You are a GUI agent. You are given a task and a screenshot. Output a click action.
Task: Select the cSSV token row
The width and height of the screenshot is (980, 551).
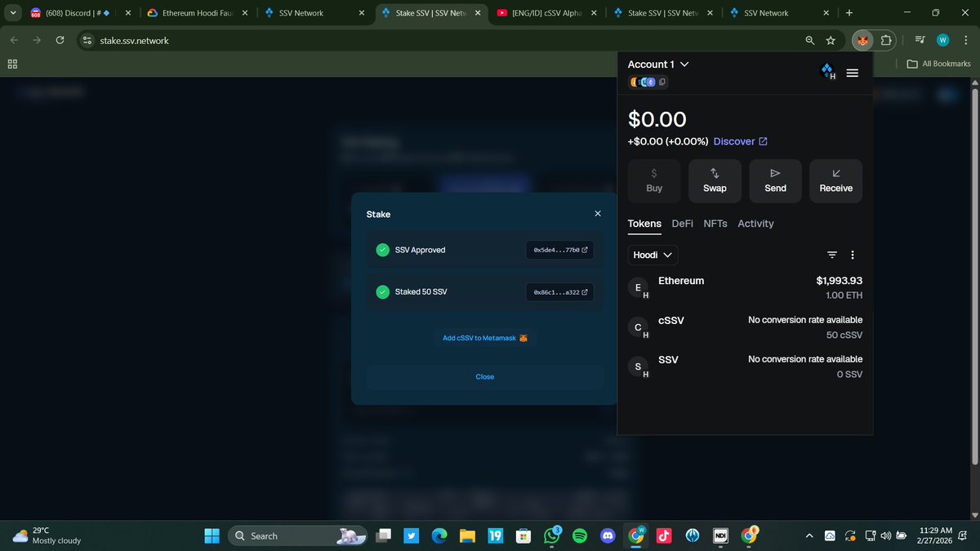[x=745, y=327]
